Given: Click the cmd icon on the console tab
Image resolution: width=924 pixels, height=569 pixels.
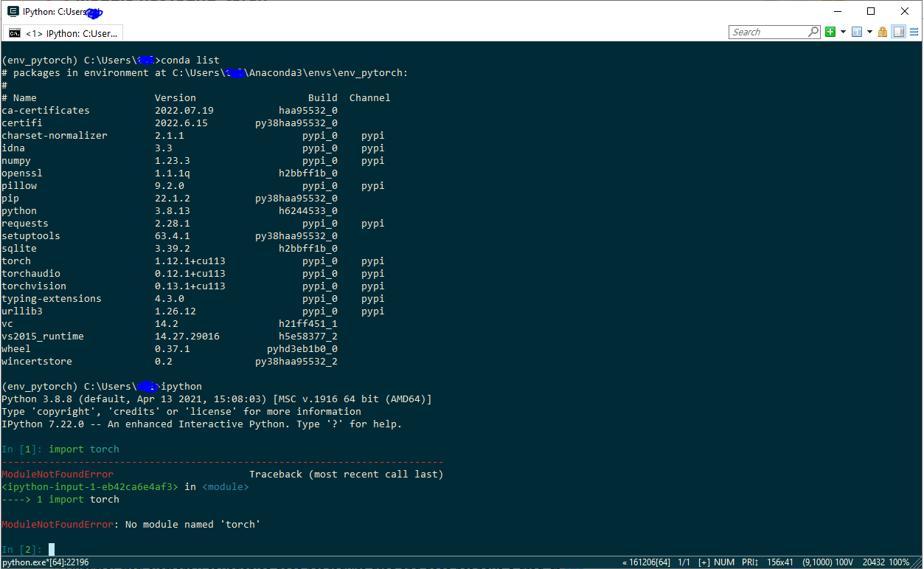Looking at the screenshot, I should (x=15, y=33).
